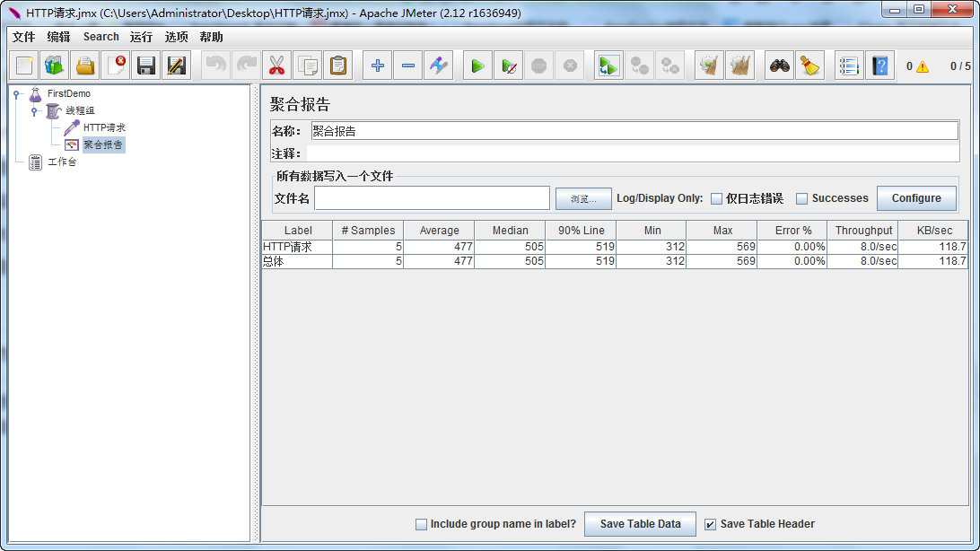Click the Save Table Data button
Screen dimensions: 980x551
[640, 524]
